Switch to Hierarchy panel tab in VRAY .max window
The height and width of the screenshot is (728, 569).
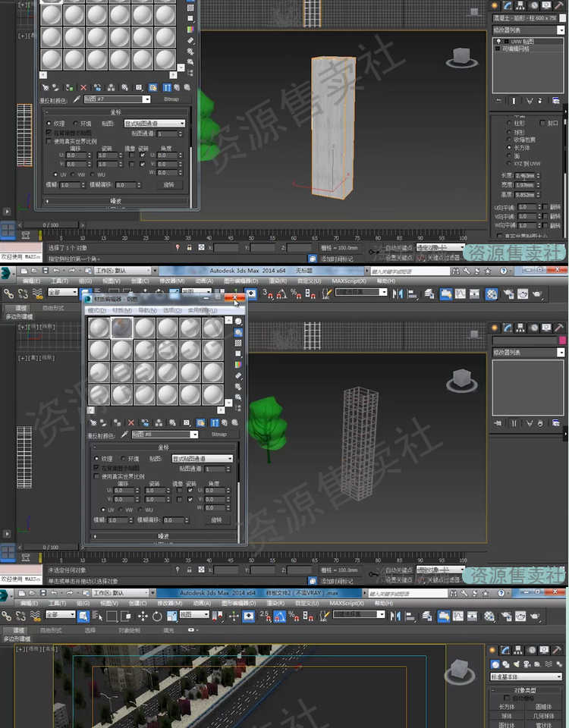[x=519, y=650]
